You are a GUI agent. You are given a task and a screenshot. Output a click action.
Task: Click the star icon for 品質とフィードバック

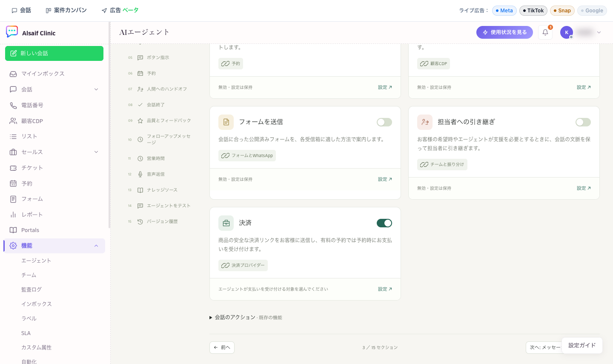point(140,120)
